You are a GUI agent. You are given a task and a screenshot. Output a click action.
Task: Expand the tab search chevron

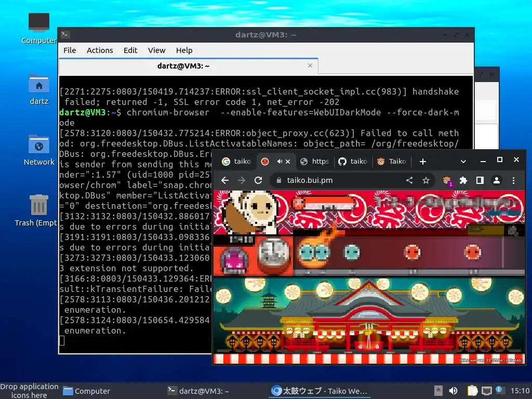(463, 162)
